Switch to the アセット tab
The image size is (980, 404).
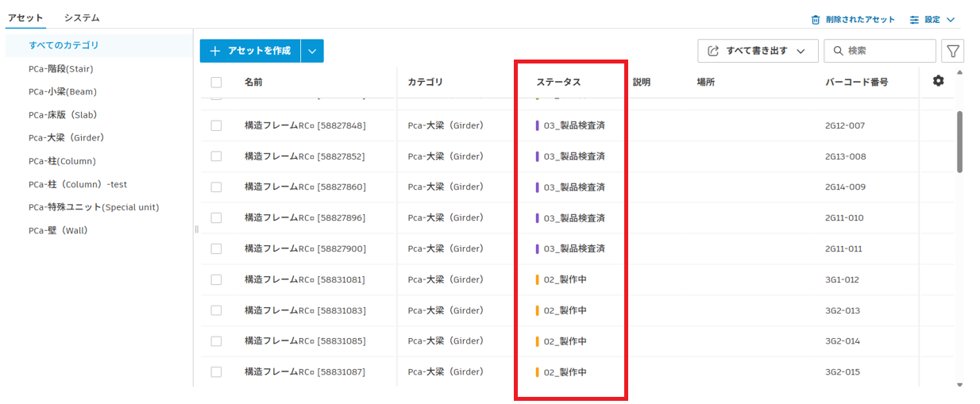25,17
